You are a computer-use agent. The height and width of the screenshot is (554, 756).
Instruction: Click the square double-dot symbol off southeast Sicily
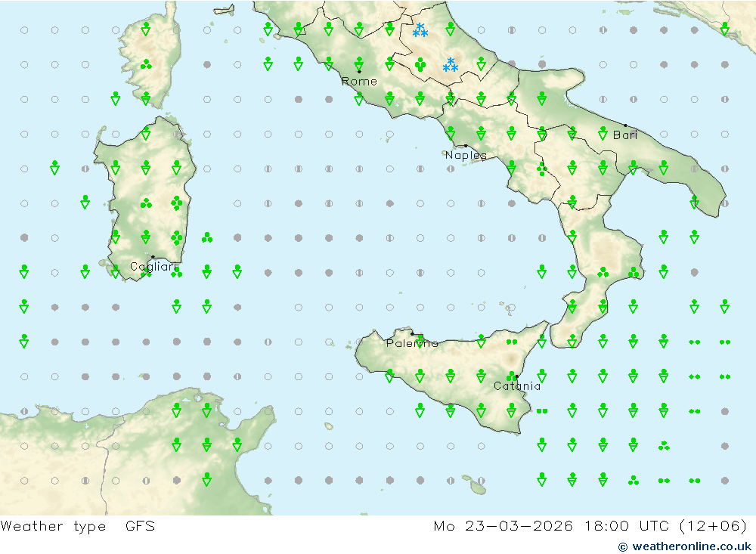point(542,411)
